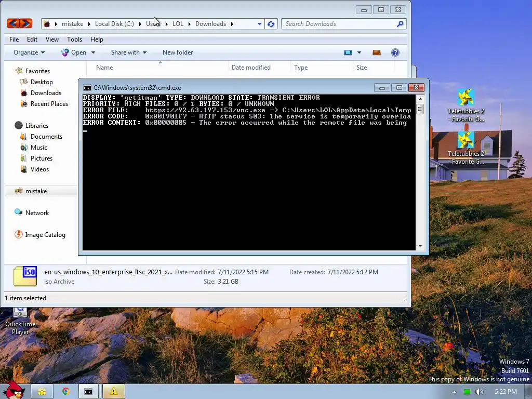Open Chrome from the taskbar
532x399 pixels.
[x=65, y=392]
